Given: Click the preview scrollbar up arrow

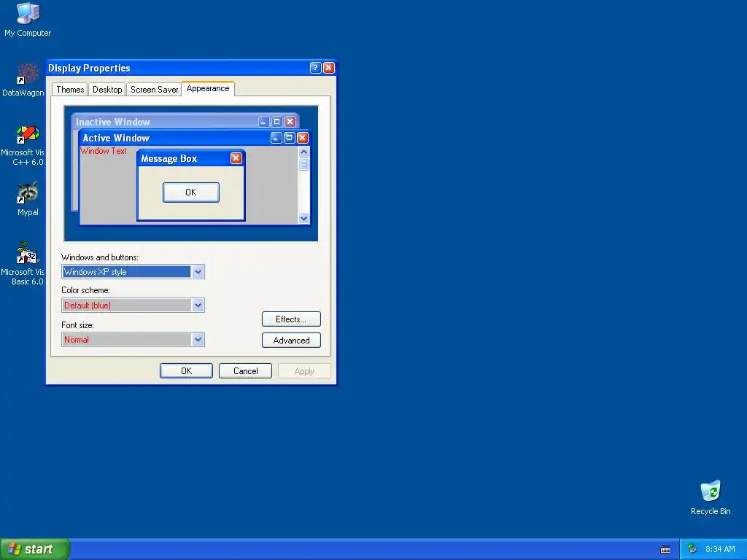Looking at the screenshot, I should click(x=303, y=152).
